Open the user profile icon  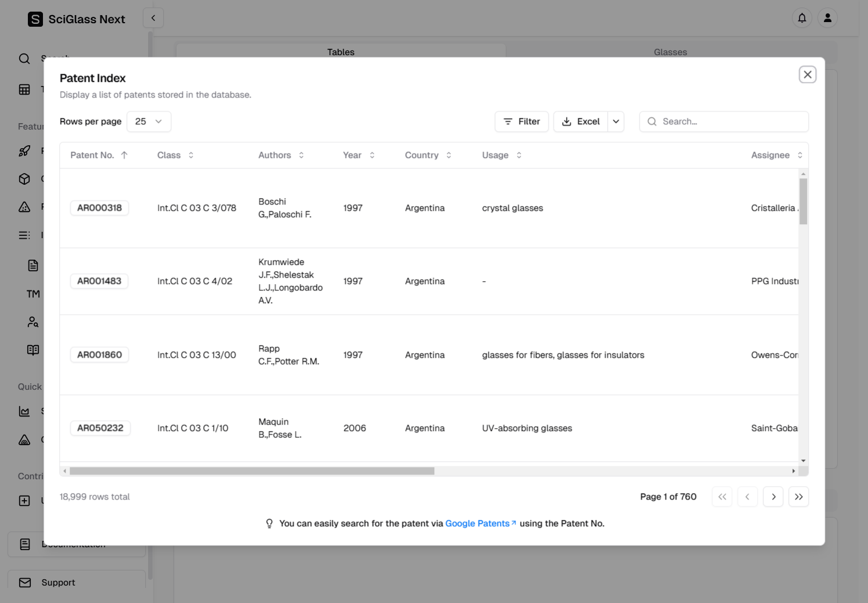click(x=827, y=18)
